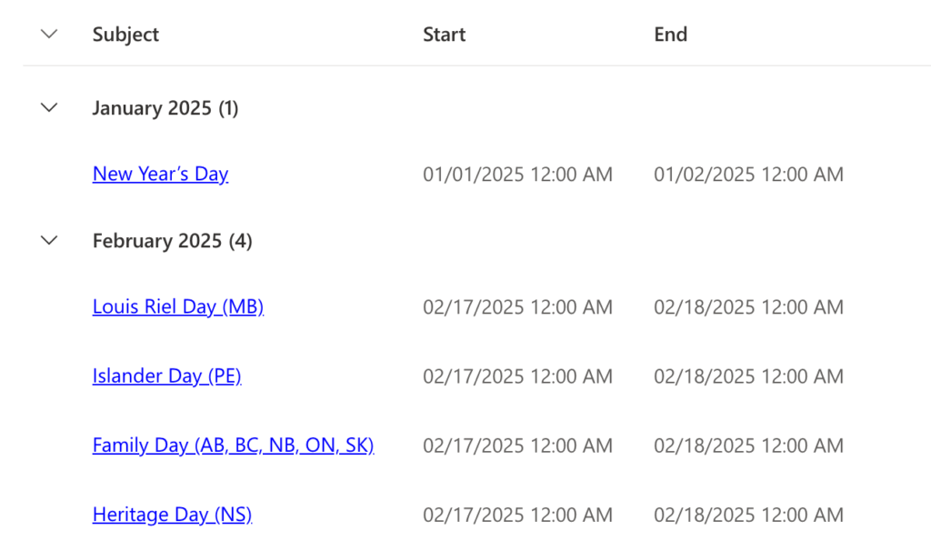Viewport: 931px width, 560px height.
Task: Open the Islander Day (PE) item
Action: [x=166, y=375]
